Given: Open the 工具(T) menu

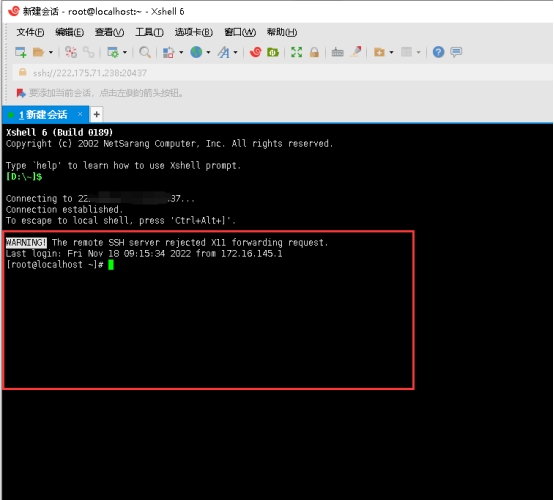Looking at the screenshot, I should (149, 32).
